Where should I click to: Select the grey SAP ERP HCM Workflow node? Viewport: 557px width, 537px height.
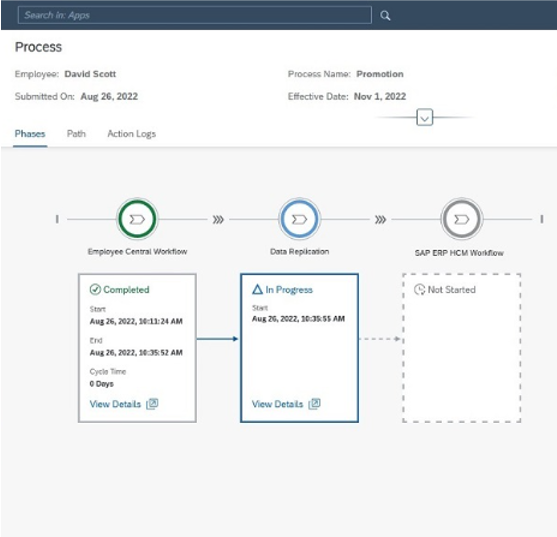(x=461, y=219)
